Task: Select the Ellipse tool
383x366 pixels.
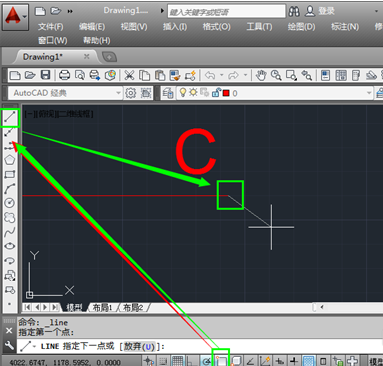Action: 10,246
